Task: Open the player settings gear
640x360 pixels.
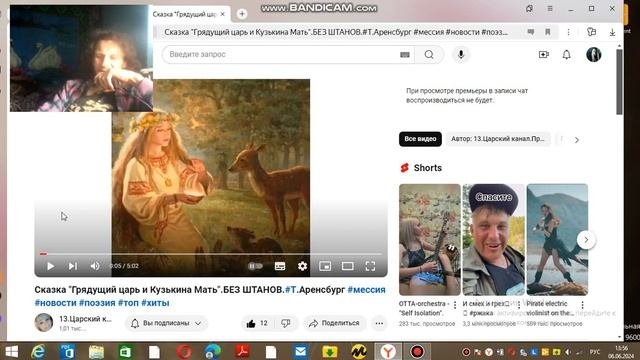Action: [302, 266]
